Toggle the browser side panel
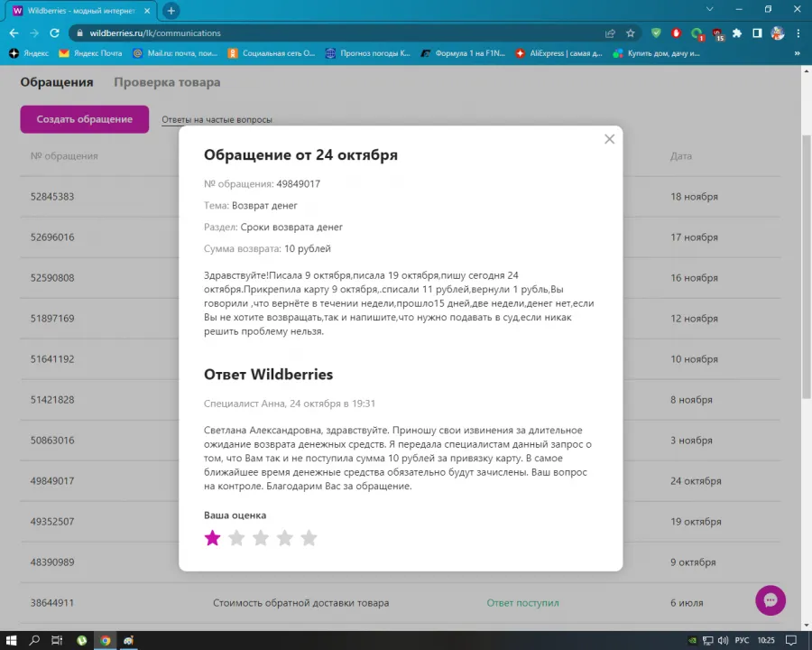Viewport: 812px width, 650px height. point(757,33)
